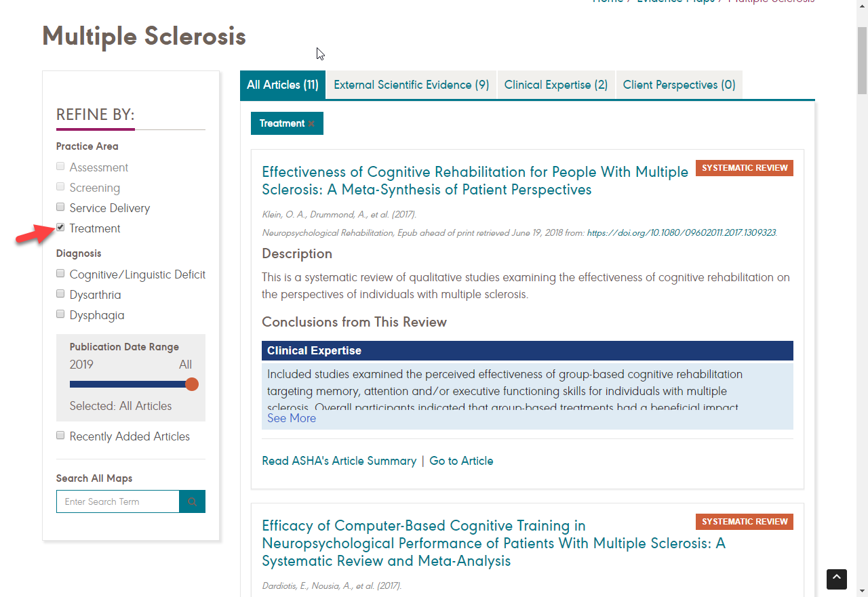Open Read ASHA's Article Summary link
Viewport: 868px width, 597px height.
pyautogui.click(x=339, y=461)
